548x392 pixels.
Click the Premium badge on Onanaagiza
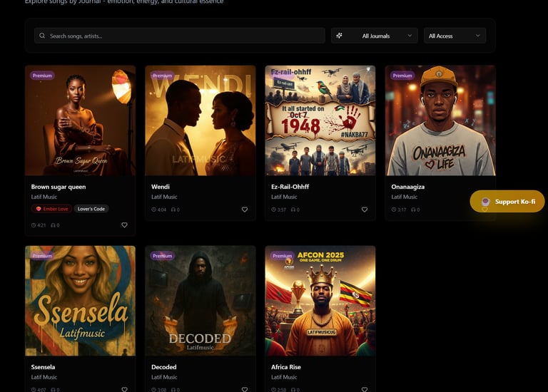(402, 76)
